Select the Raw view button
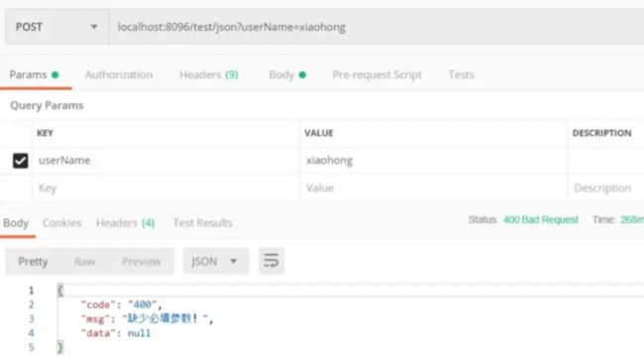The width and height of the screenshot is (644, 358). pyautogui.click(x=84, y=262)
